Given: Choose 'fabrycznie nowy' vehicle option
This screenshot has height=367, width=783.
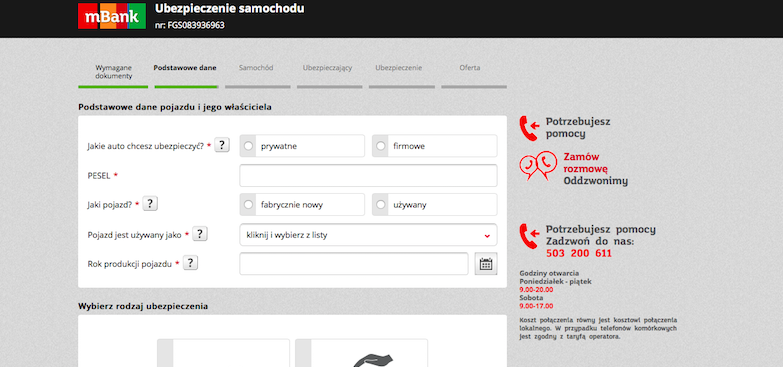Looking at the screenshot, I should [x=302, y=205].
